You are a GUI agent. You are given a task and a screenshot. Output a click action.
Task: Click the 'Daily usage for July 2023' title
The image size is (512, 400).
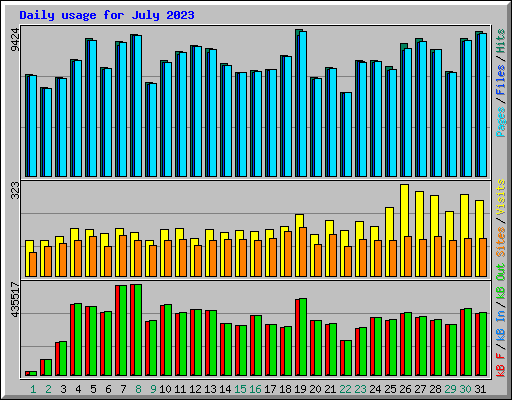point(107,15)
